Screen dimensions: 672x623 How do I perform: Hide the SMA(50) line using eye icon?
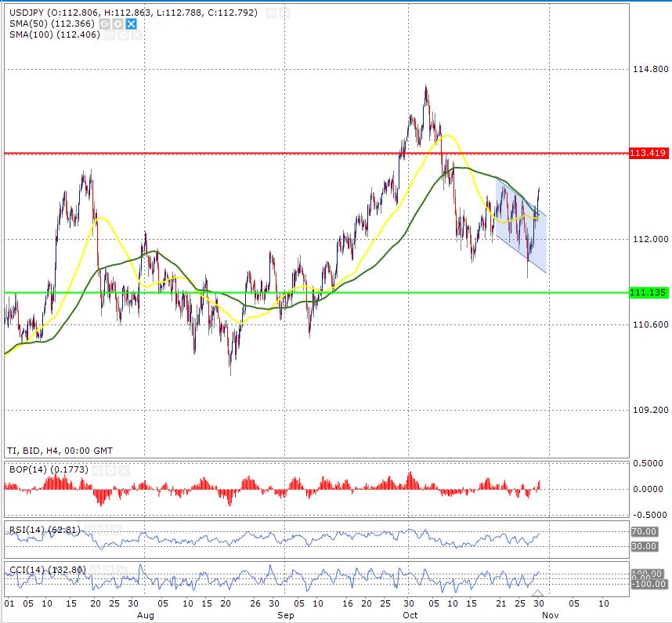pos(104,24)
